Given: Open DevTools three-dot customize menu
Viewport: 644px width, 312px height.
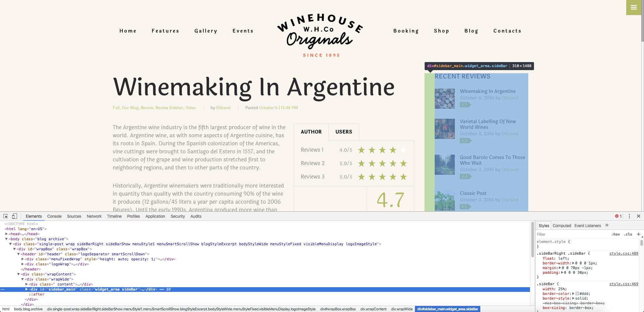Looking at the screenshot, I should (629, 216).
